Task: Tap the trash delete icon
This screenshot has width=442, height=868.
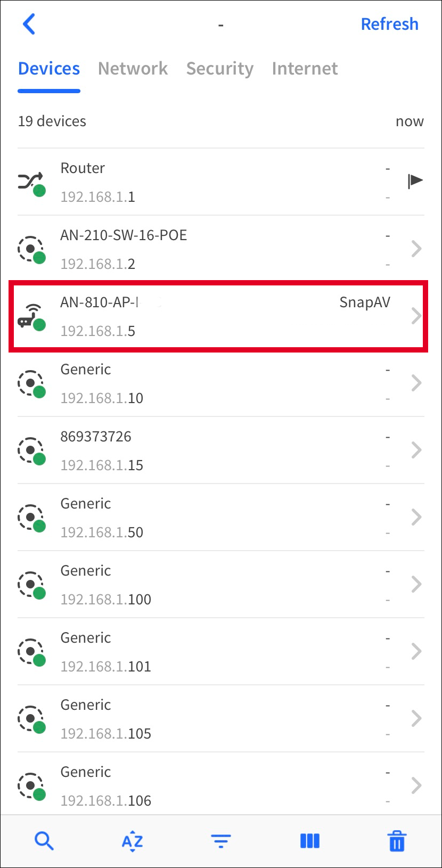Action: coord(397,841)
